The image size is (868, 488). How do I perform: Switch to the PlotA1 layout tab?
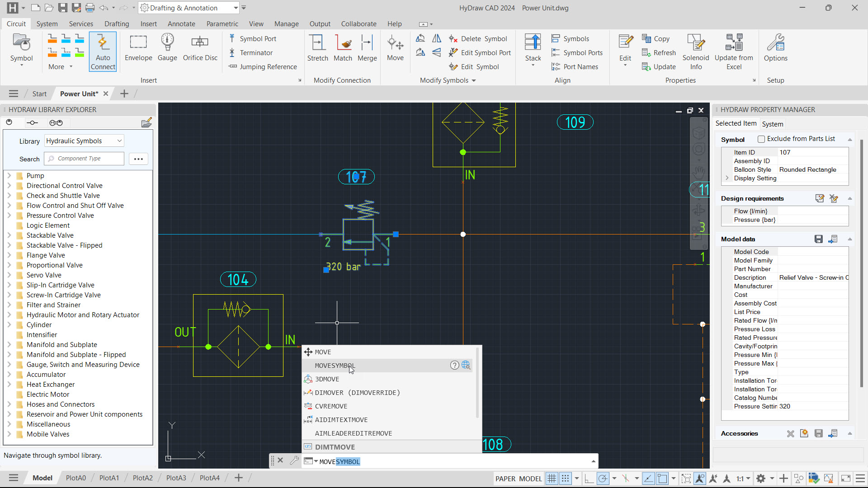(109, 478)
